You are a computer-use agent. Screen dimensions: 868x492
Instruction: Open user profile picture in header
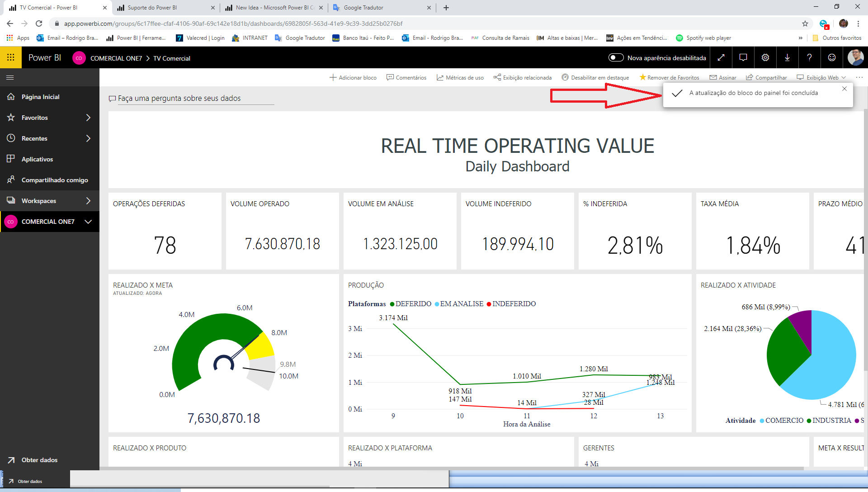point(855,57)
